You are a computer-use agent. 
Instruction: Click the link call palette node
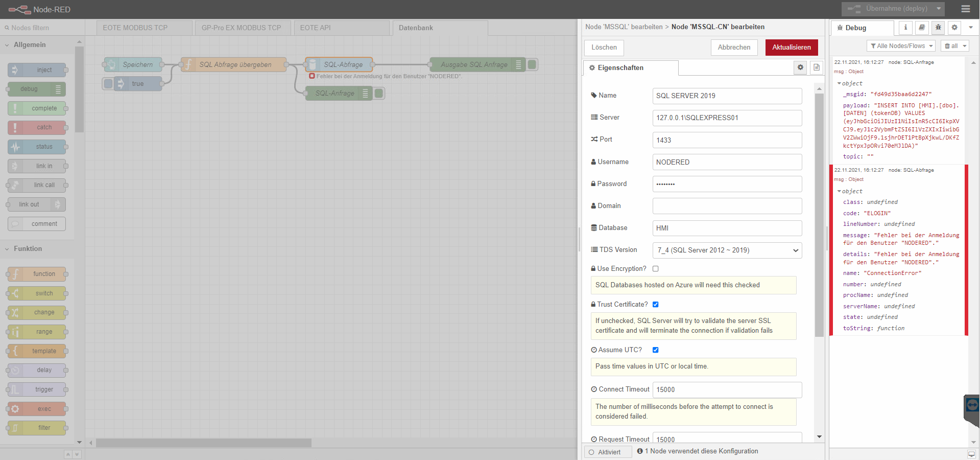point(37,185)
